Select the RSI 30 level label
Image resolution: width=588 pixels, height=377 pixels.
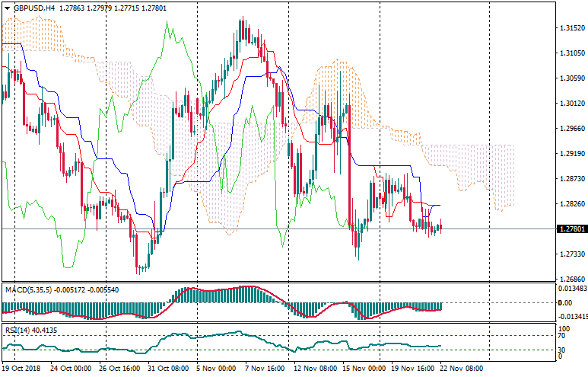pos(561,349)
